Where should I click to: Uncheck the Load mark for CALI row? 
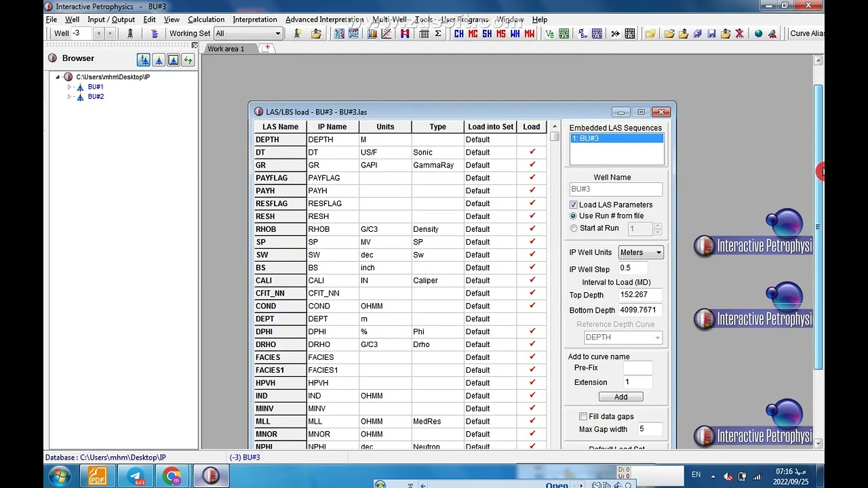coord(532,280)
